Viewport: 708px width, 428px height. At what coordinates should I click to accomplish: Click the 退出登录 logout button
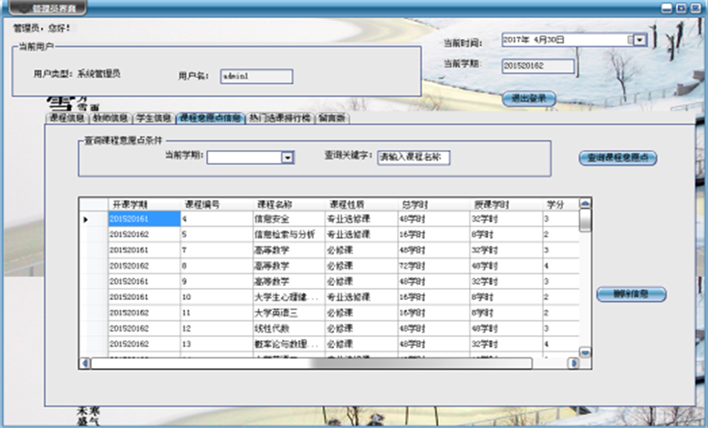point(528,99)
